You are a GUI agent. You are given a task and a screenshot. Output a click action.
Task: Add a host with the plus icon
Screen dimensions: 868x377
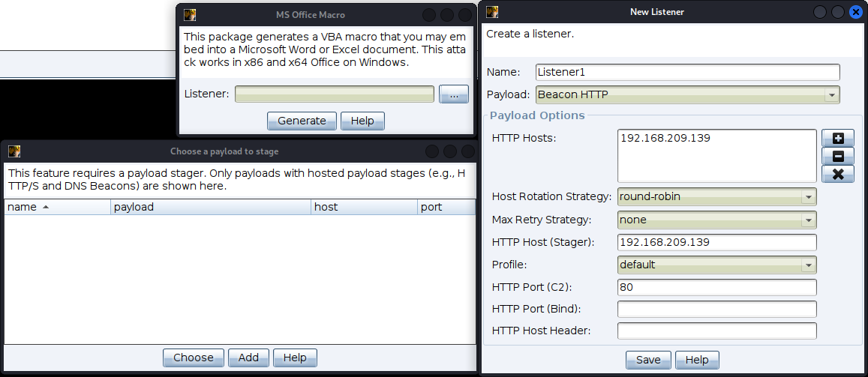[838, 139]
